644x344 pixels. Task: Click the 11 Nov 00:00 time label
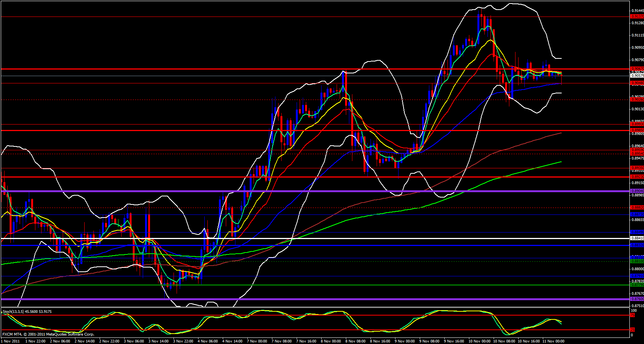pyautogui.click(x=553, y=341)
